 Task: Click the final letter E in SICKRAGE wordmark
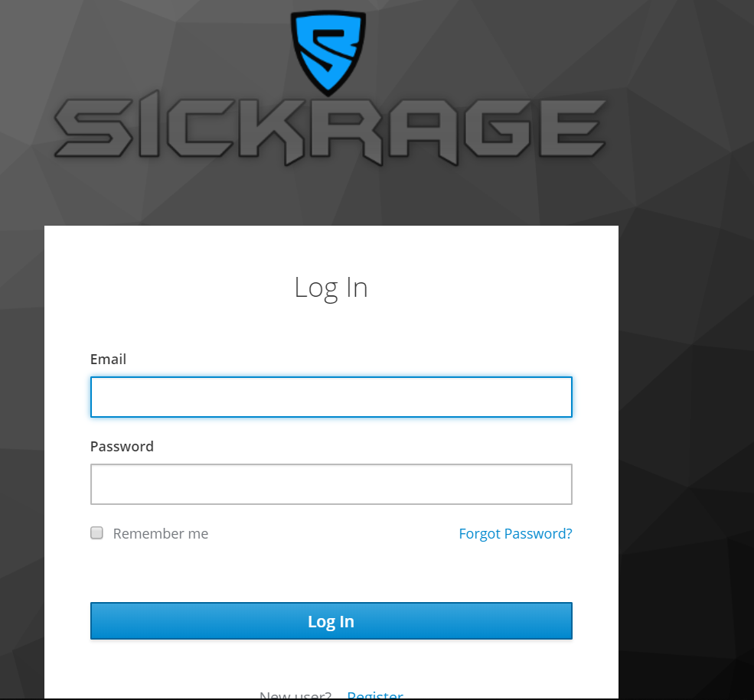572,129
